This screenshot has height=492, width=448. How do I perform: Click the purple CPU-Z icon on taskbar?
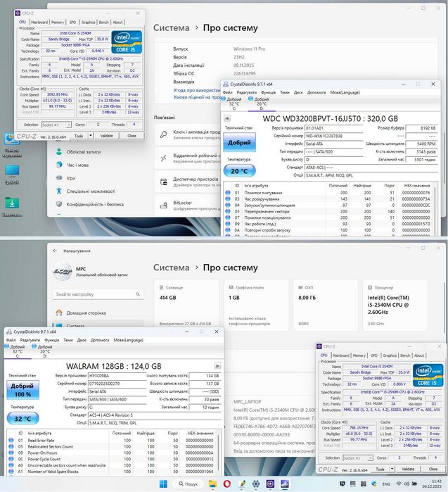click(x=270, y=484)
